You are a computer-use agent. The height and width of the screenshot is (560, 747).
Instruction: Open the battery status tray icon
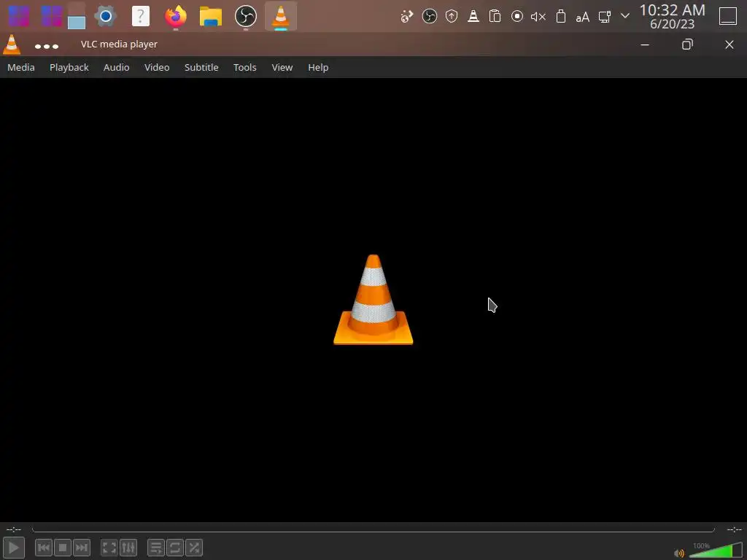[x=561, y=16]
